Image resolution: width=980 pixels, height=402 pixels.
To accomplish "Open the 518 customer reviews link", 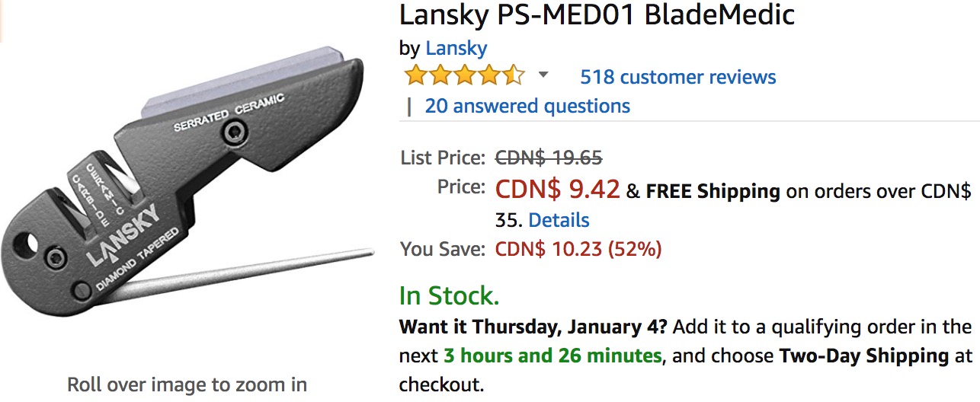I will (x=678, y=77).
